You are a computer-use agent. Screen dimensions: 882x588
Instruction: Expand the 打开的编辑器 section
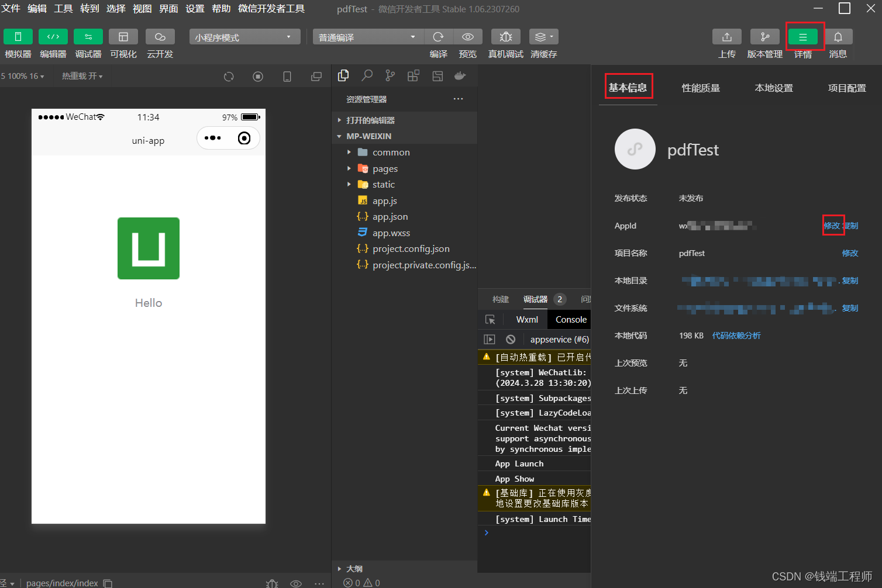404,120
